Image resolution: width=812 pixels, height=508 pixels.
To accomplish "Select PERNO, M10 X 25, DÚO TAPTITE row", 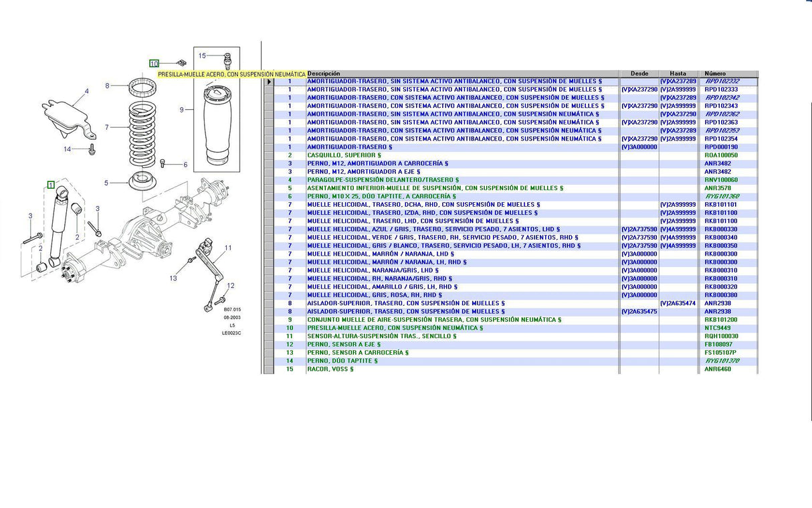I will coord(511,196).
